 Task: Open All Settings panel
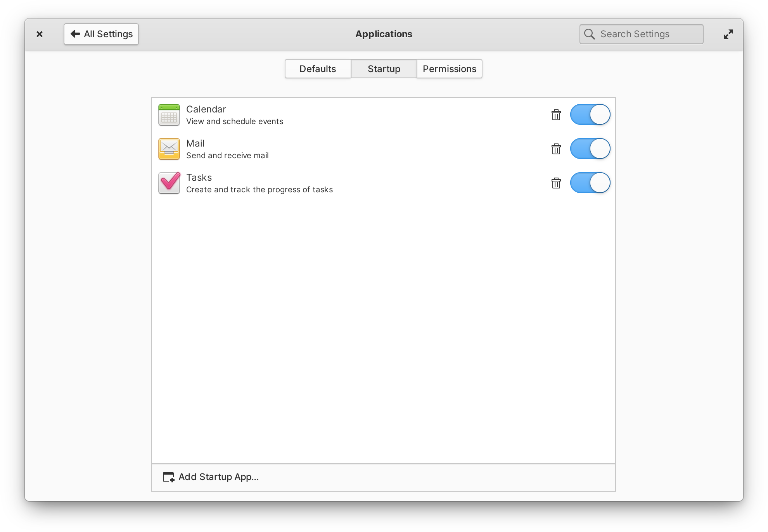point(101,33)
